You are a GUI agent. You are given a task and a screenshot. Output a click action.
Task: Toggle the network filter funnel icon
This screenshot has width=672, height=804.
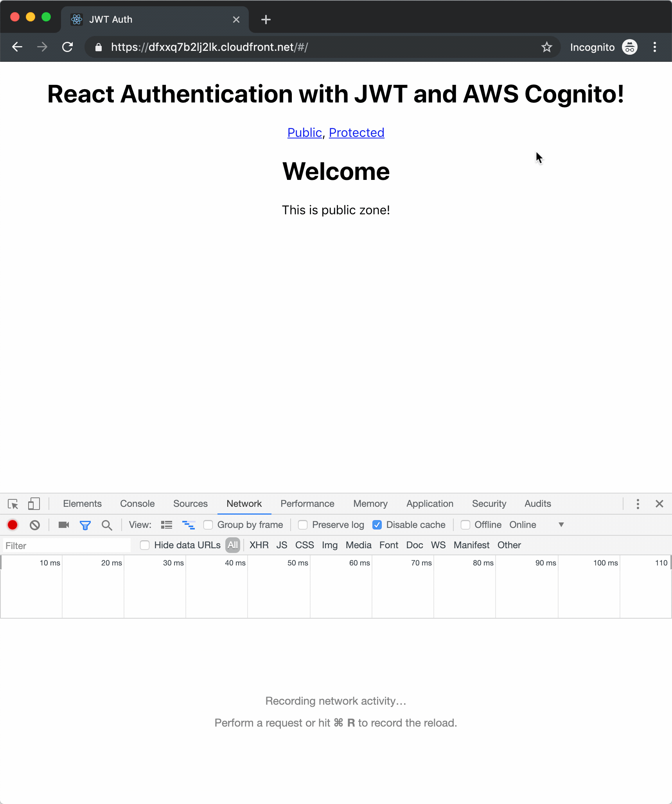pos(85,525)
